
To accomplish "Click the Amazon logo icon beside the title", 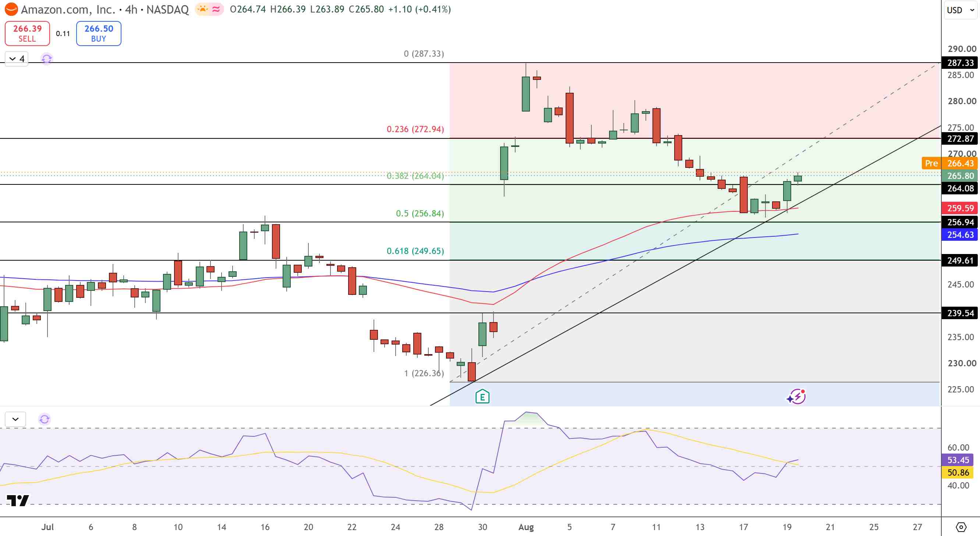I will point(11,9).
